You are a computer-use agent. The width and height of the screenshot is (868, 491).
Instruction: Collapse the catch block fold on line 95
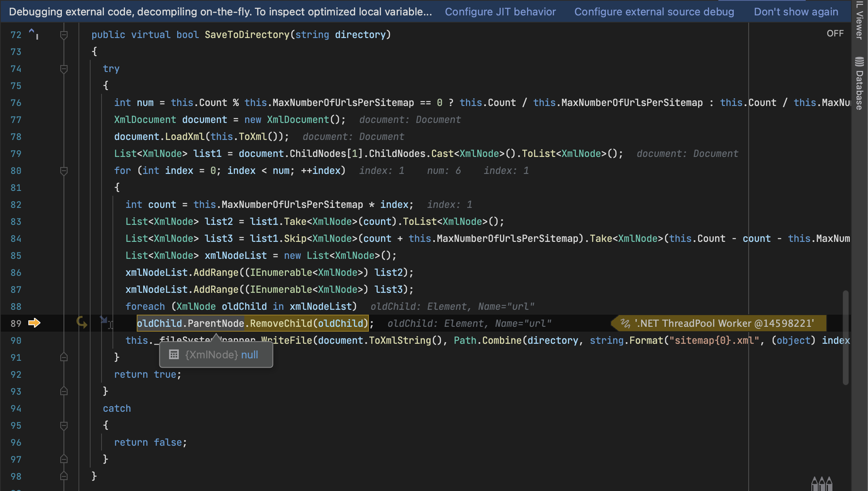tap(64, 425)
